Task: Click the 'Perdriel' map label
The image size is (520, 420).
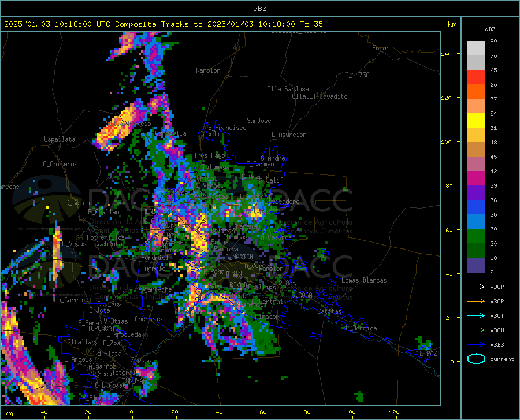Action: (155, 257)
